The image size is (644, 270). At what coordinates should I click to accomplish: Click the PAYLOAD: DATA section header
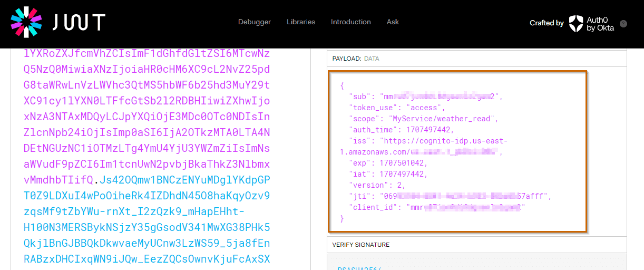pyautogui.click(x=356, y=59)
